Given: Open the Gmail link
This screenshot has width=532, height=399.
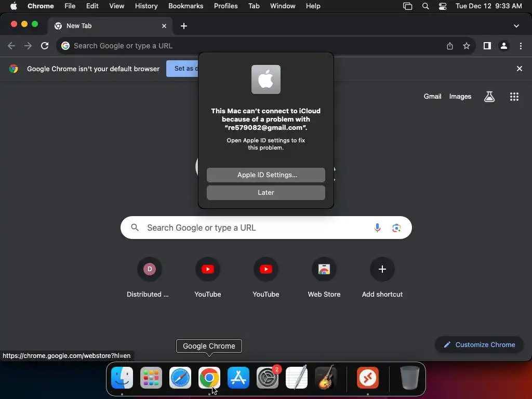Looking at the screenshot, I should (x=432, y=97).
